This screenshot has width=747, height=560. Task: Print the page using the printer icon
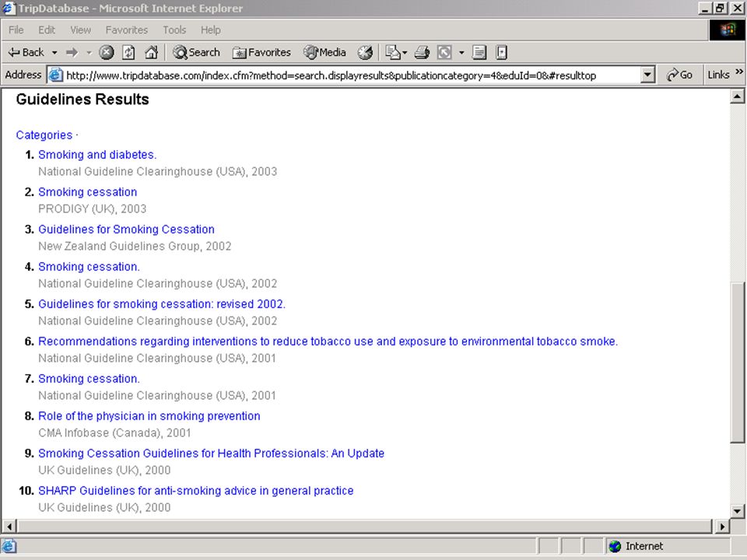tap(422, 52)
